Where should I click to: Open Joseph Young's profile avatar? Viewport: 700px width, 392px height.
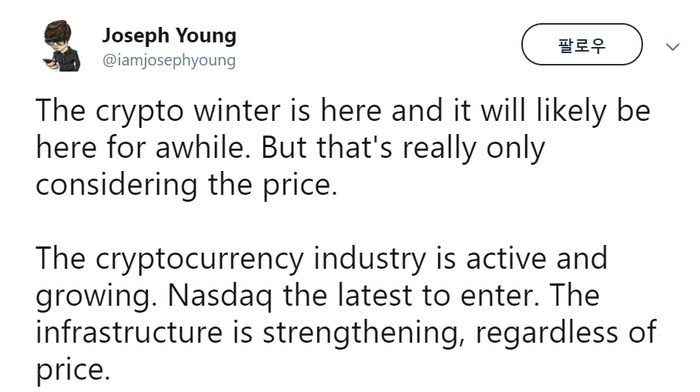tap(61, 46)
